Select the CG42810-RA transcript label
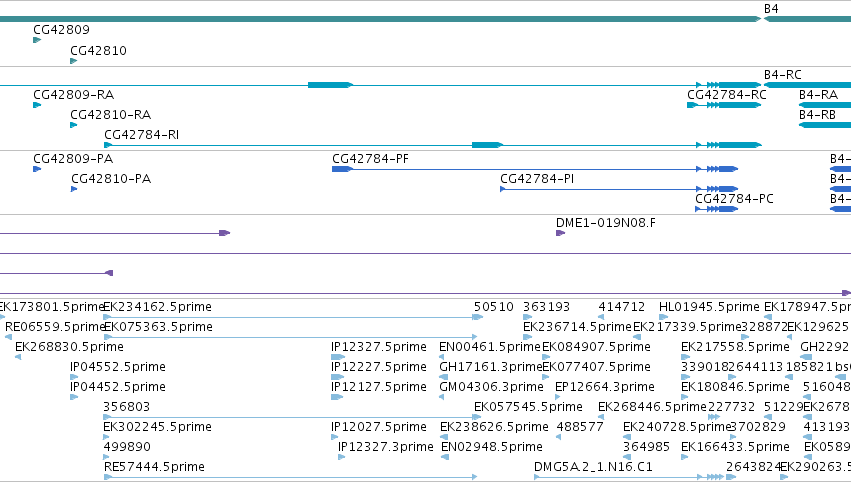This screenshot has height=482, width=851. (110, 115)
